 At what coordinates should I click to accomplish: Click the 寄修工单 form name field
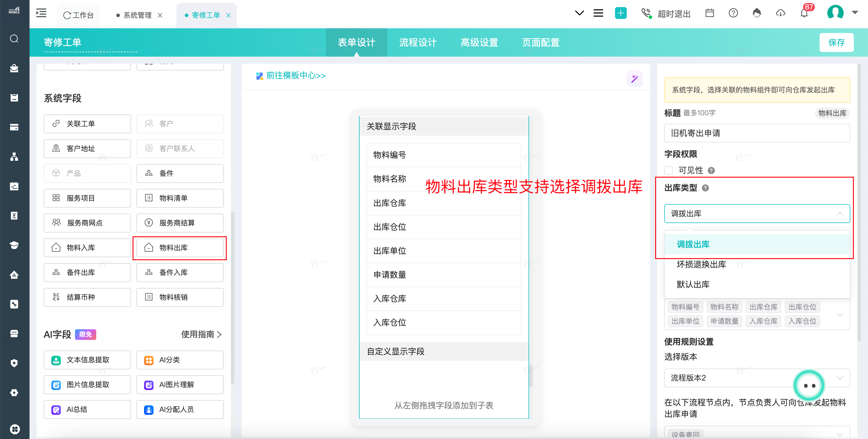[90, 42]
